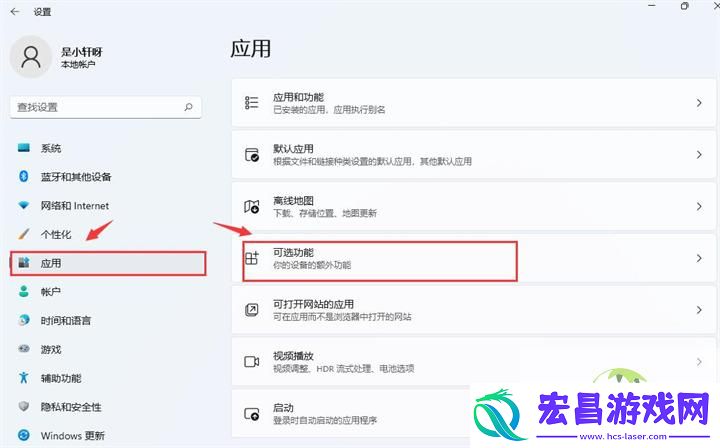720x448 pixels.
Task: Open the 默认应用 entry title
Action: coord(293,149)
